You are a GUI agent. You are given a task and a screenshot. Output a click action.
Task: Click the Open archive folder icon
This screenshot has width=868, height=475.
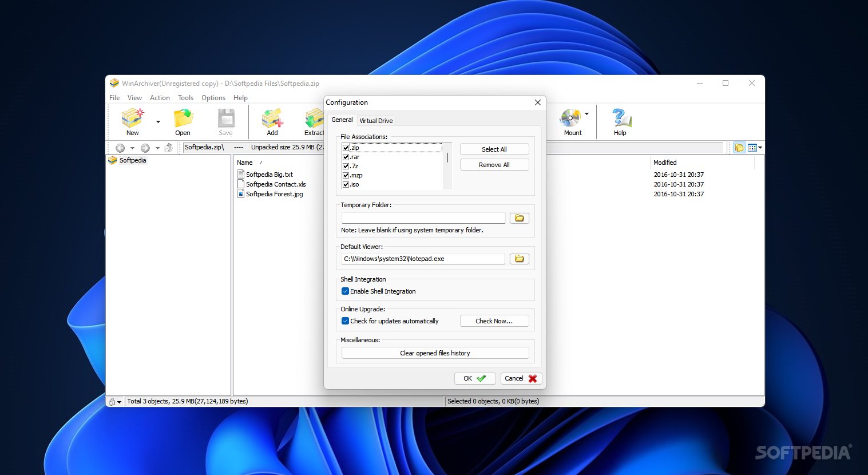183,118
